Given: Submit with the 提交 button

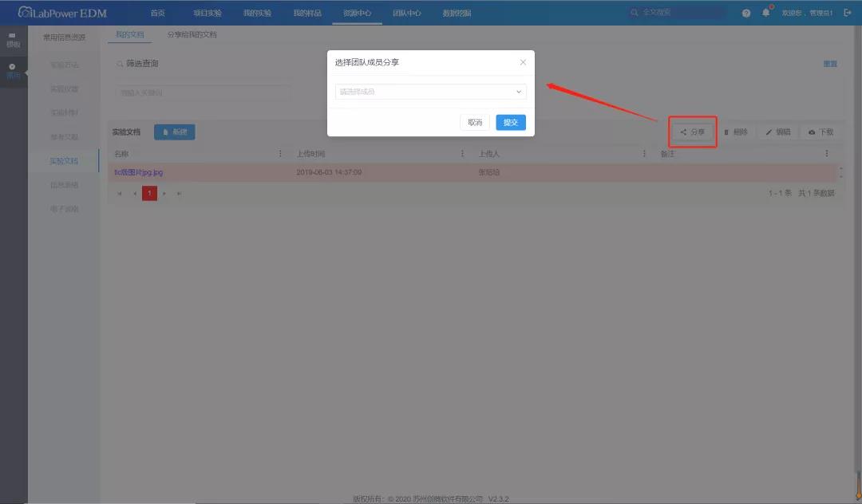Looking at the screenshot, I should [x=511, y=123].
